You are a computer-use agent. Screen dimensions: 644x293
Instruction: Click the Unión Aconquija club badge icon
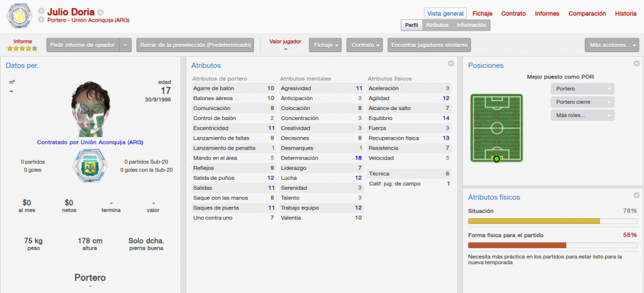19,16
